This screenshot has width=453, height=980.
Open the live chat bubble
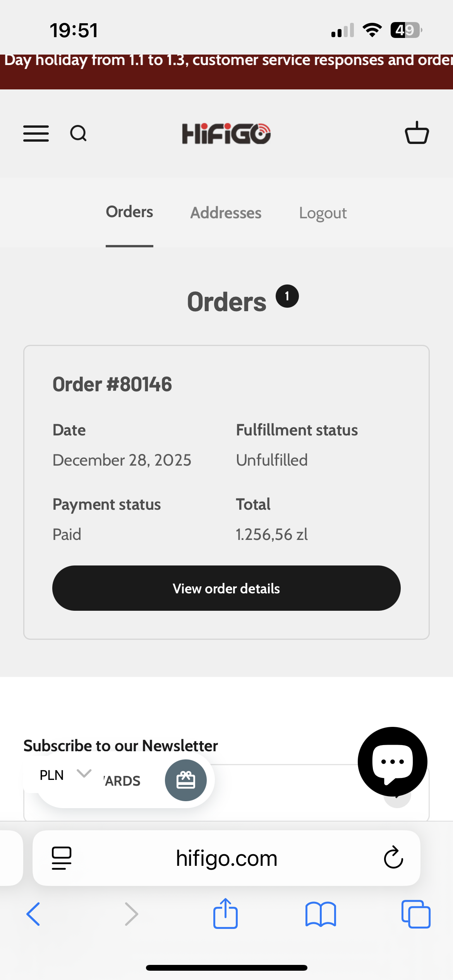point(392,761)
